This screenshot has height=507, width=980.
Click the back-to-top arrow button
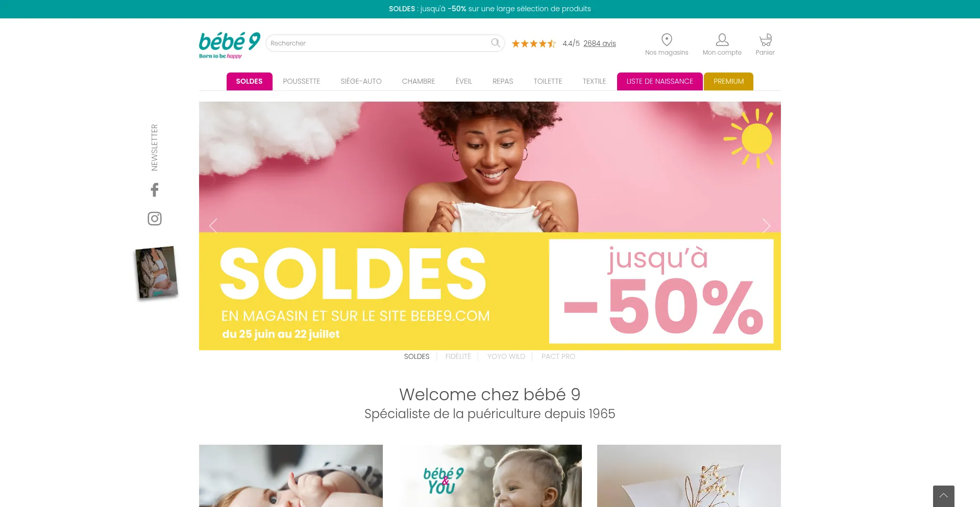944,496
